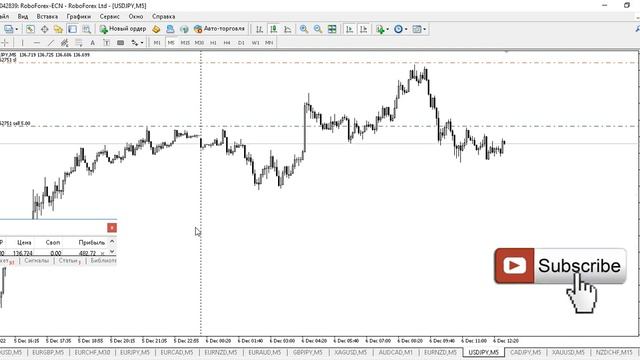Screen dimensions: 640x360
Task: Open the Сигналы terminal tab
Action: coord(37,260)
